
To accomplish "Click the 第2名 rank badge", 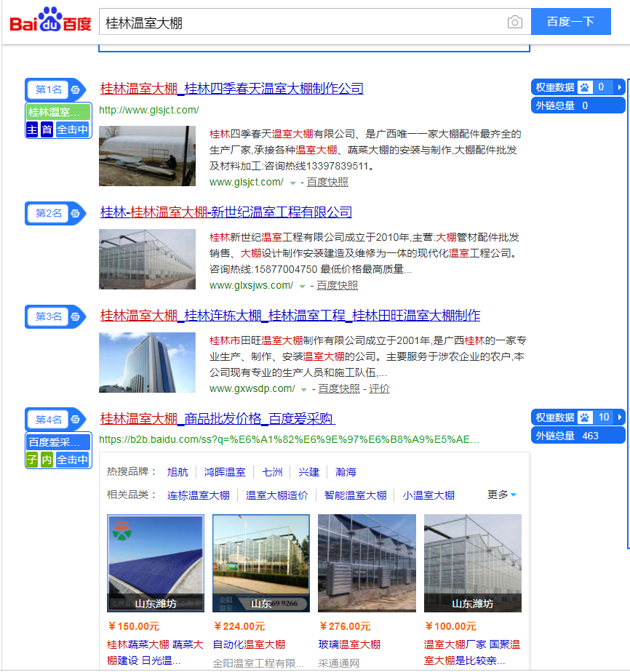I will [49, 213].
